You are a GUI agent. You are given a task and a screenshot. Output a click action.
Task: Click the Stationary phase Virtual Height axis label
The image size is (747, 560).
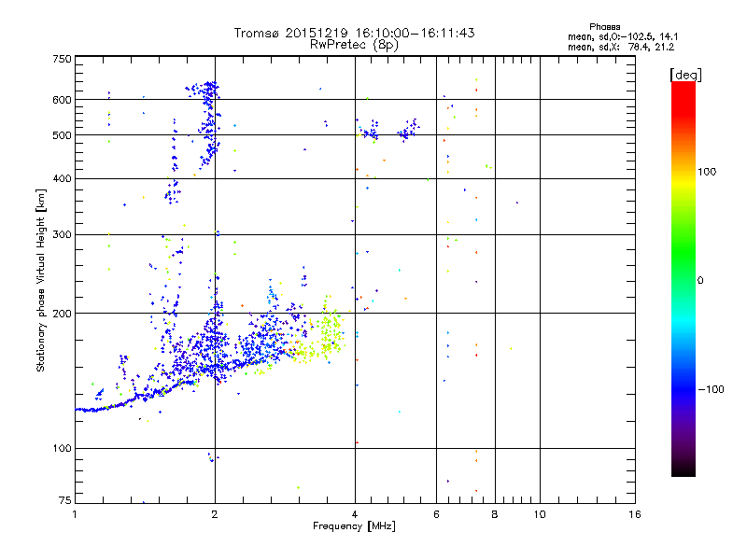pyautogui.click(x=41, y=280)
